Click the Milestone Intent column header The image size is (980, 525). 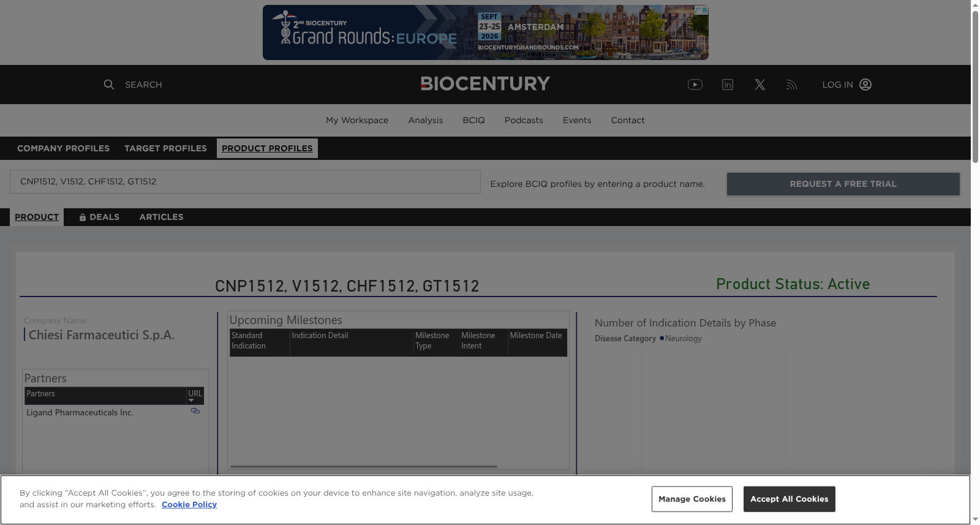coord(483,342)
